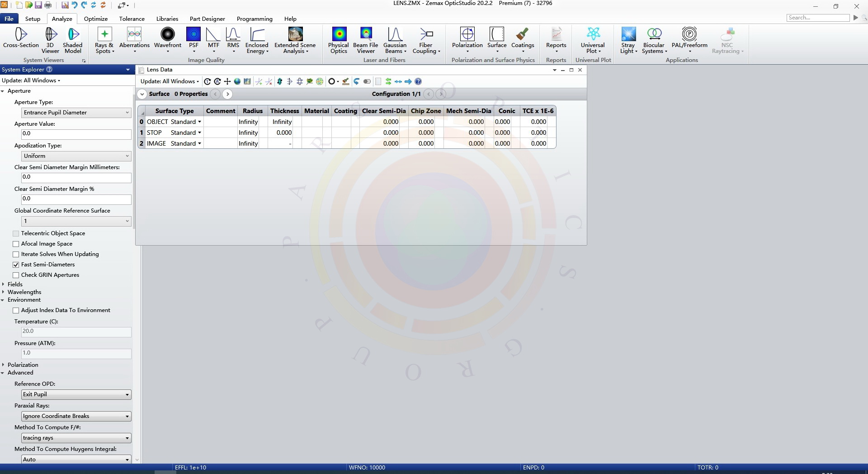Click inside the Search field

818,17
